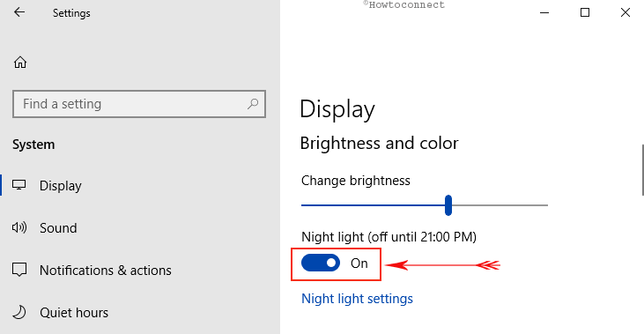The height and width of the screenshot is (334, 644).
Task: Click the right end of the brightness track
Action: click(x=544, y=205)
